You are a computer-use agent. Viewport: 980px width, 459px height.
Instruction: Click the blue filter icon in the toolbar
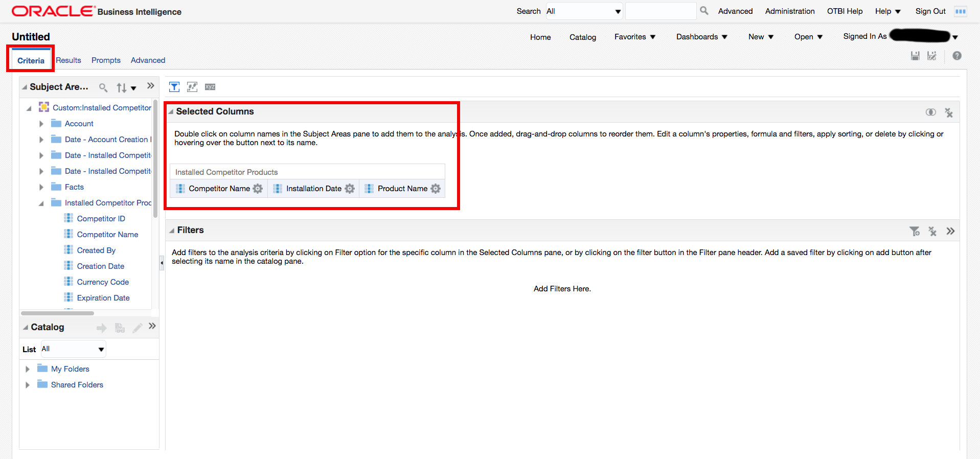click(174, 87)
